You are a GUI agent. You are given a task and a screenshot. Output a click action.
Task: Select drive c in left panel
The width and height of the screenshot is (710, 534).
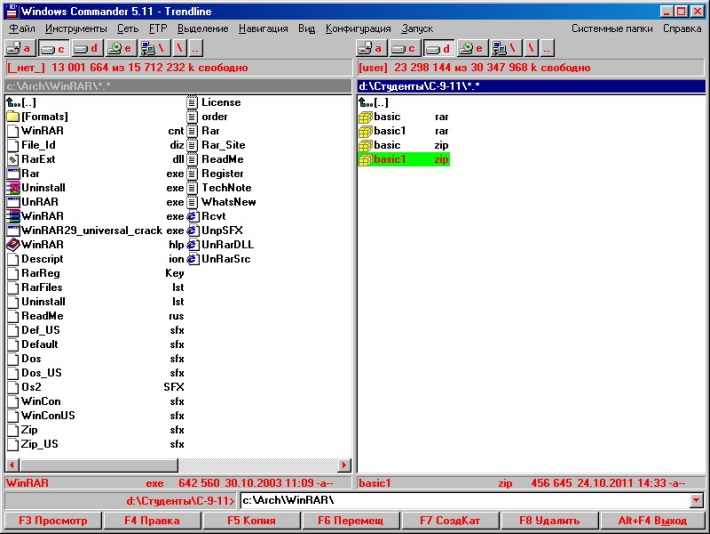click(53, 48)
